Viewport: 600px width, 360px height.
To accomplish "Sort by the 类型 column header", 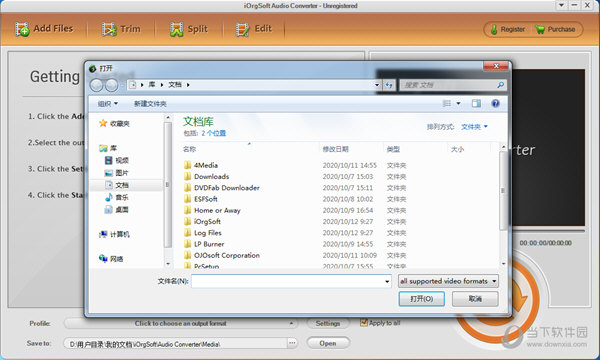I will click(x=393, y=149).
